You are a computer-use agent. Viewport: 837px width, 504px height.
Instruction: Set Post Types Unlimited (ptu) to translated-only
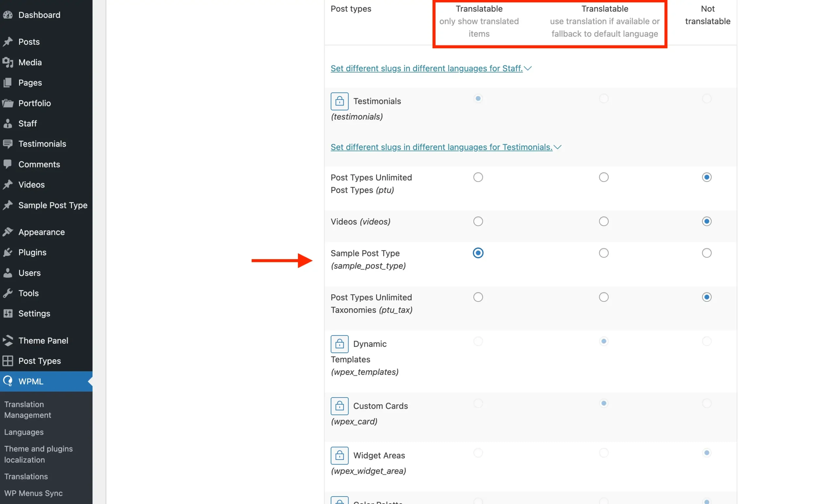coord(478,177)
